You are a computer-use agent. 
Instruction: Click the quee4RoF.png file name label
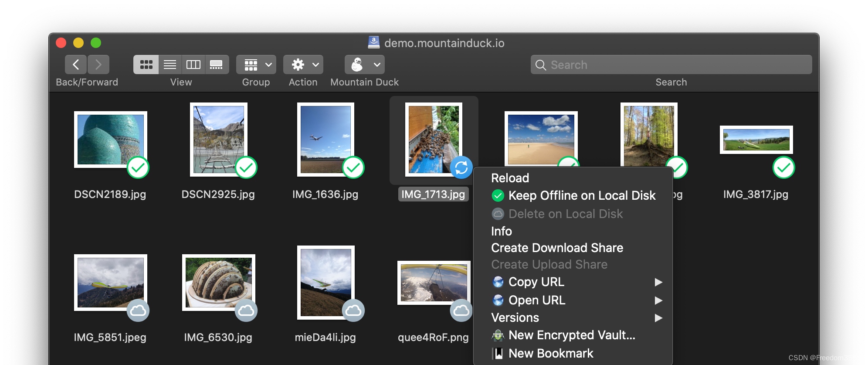point(434,337)
